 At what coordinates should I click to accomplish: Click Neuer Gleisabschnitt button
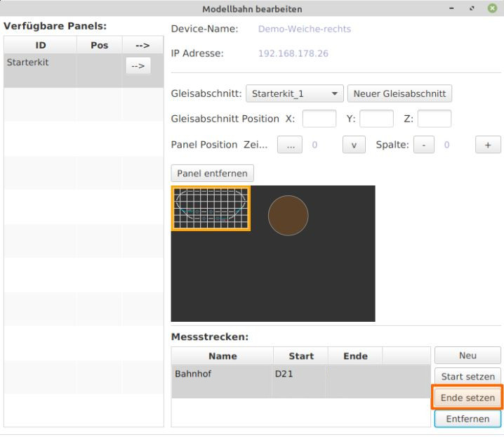point(399,93)
